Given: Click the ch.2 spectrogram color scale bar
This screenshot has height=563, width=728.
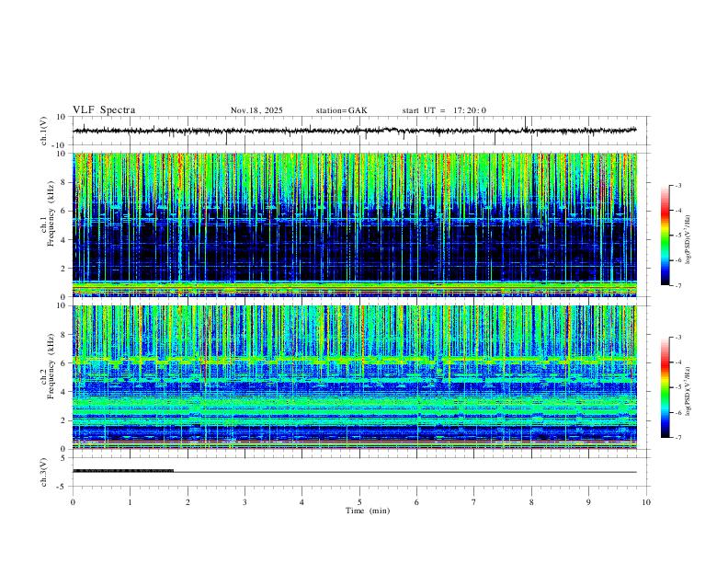Looking at the screenshot, I should click(665, 387).
